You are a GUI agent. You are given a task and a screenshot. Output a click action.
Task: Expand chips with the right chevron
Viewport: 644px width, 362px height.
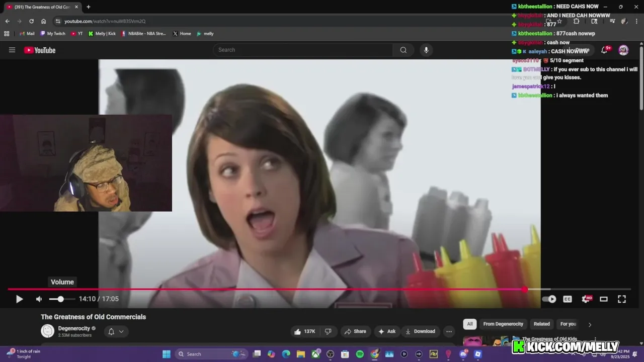coord(590,324)
